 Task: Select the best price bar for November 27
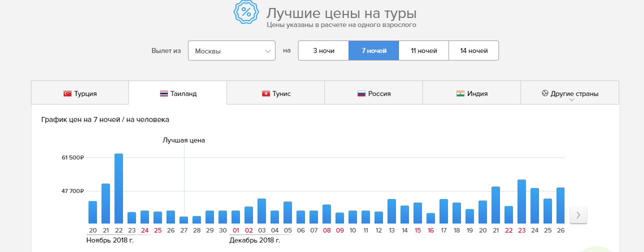[183, 220]
